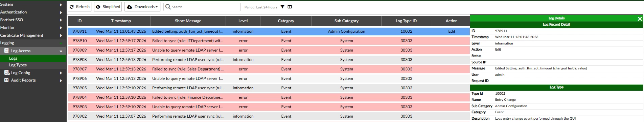Screen dimensions: 644x122
Task: Click 'Failed to sync (rule: Sales Department)' message
Action: [188, 69]
